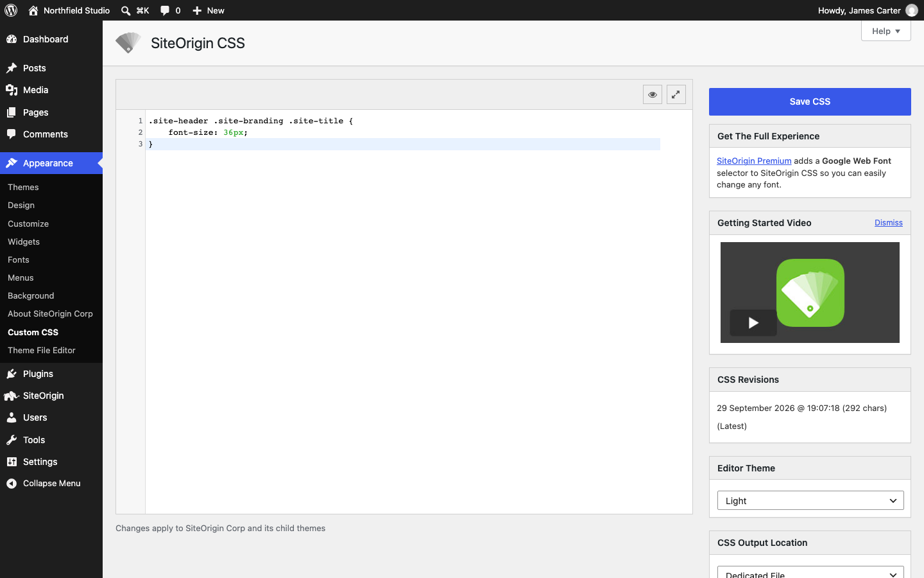
Task: Follow the SiteOrigin Premium link
Action: point(754,161)
